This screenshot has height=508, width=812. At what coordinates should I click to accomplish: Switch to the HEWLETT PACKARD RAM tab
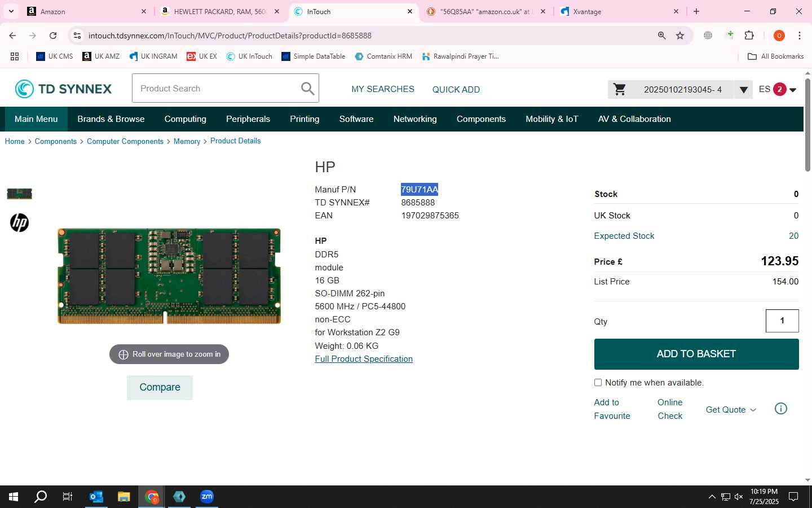[220, 11]
